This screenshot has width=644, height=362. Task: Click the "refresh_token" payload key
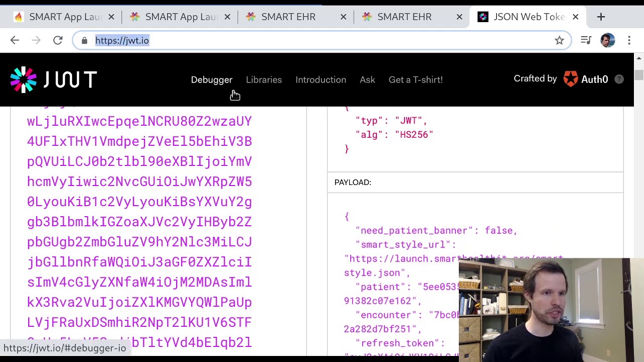pos(400,343)
